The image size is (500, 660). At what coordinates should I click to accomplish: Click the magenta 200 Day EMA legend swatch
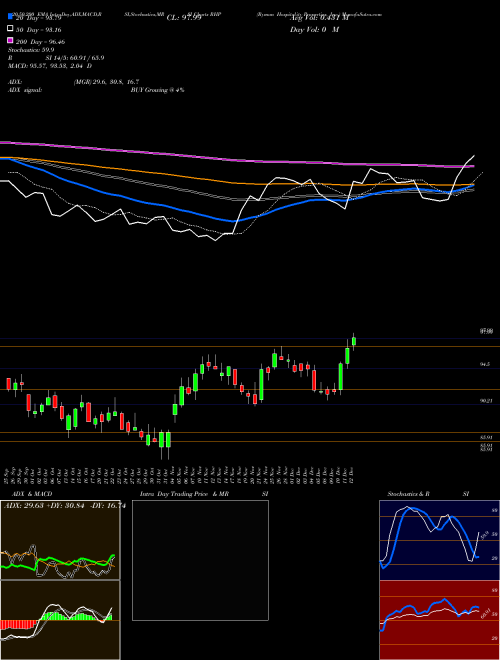(10, 40)
